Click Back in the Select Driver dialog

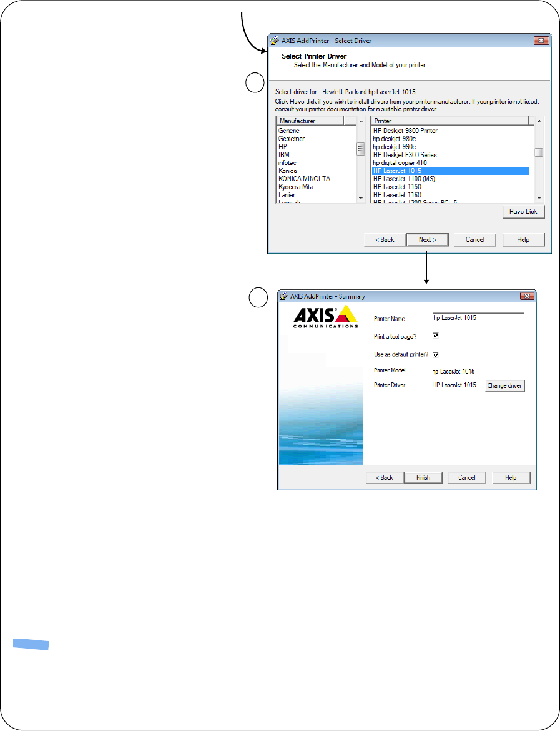(385, 240)
